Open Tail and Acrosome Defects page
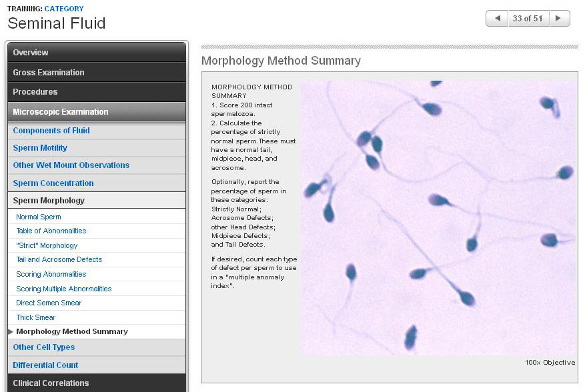585x392 pixels. 59,259
